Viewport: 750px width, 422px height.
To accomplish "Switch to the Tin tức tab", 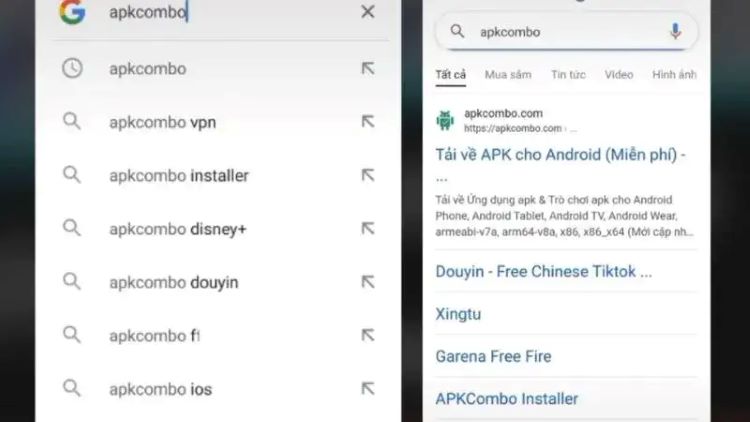I will click(x=568, y=75).
